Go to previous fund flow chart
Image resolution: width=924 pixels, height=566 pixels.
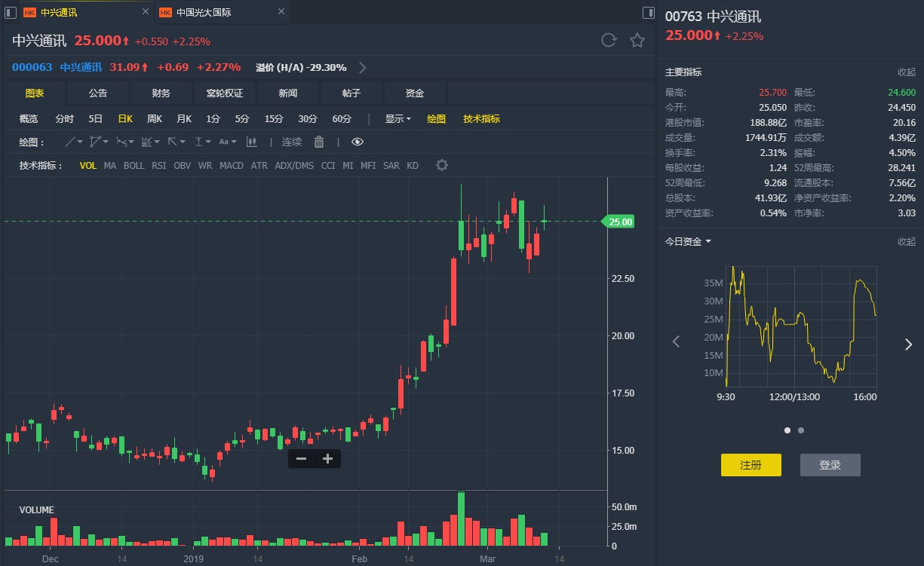[x=676, y=342]
